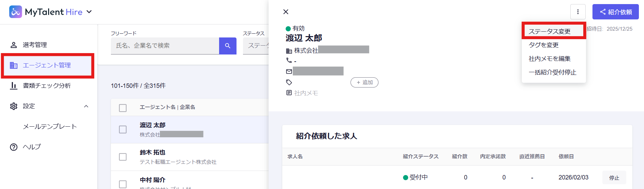
Task: Click the MyTalent Hire logo icon
Action: 16,12
